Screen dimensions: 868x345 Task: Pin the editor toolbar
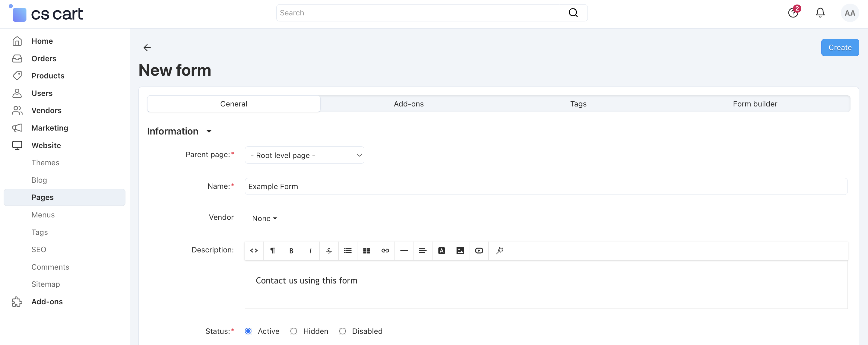[x=499, y=251]
